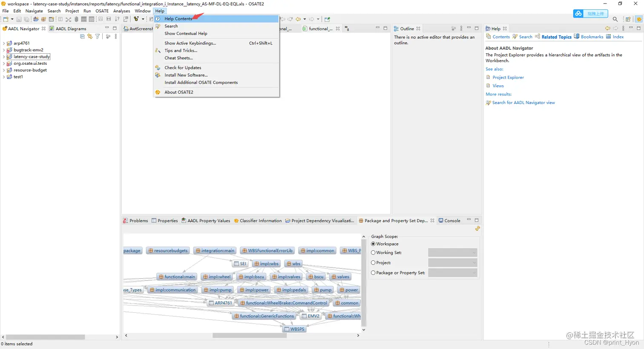Expand the arp4761 project node
The height and width of the screenshot is (349, 644).
(x=4, y=43)
